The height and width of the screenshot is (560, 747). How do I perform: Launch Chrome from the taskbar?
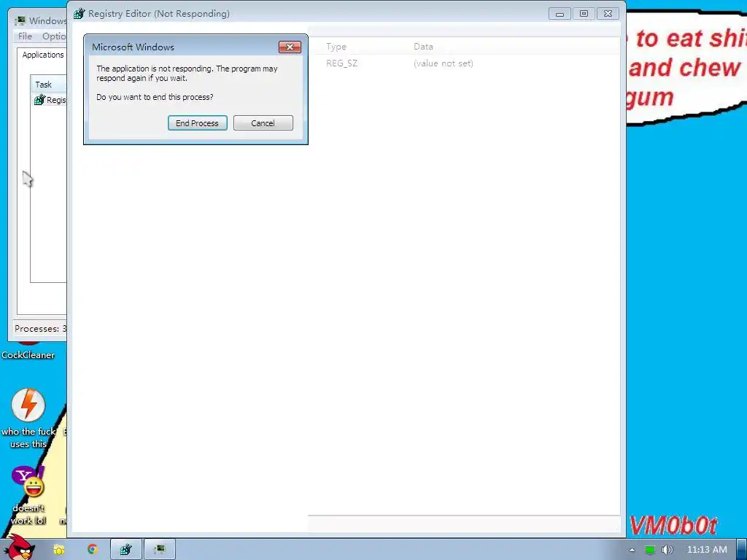pyautogui.click(x=93, y=549)
